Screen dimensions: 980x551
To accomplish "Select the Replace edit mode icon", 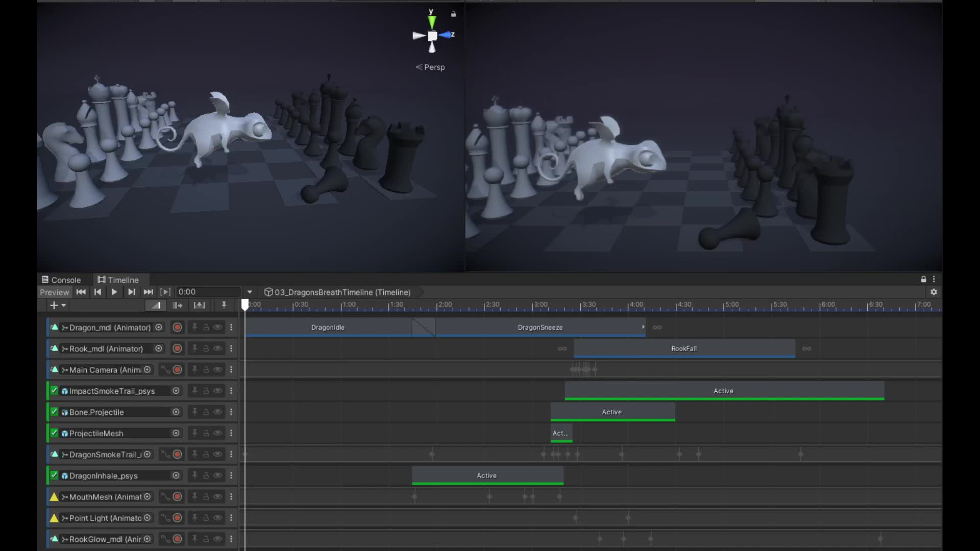I will pyautogui.click(x=200, y=305).
